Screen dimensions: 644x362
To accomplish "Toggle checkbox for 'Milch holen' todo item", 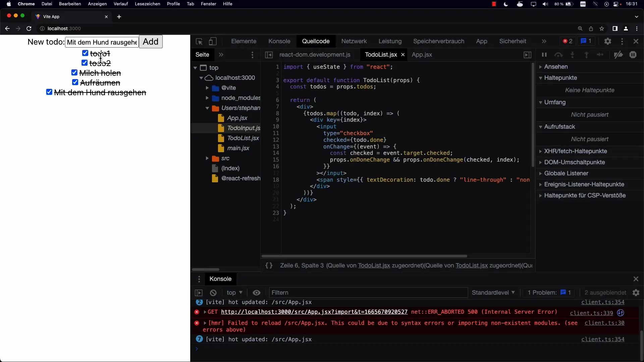I will [x=74, y=72].
